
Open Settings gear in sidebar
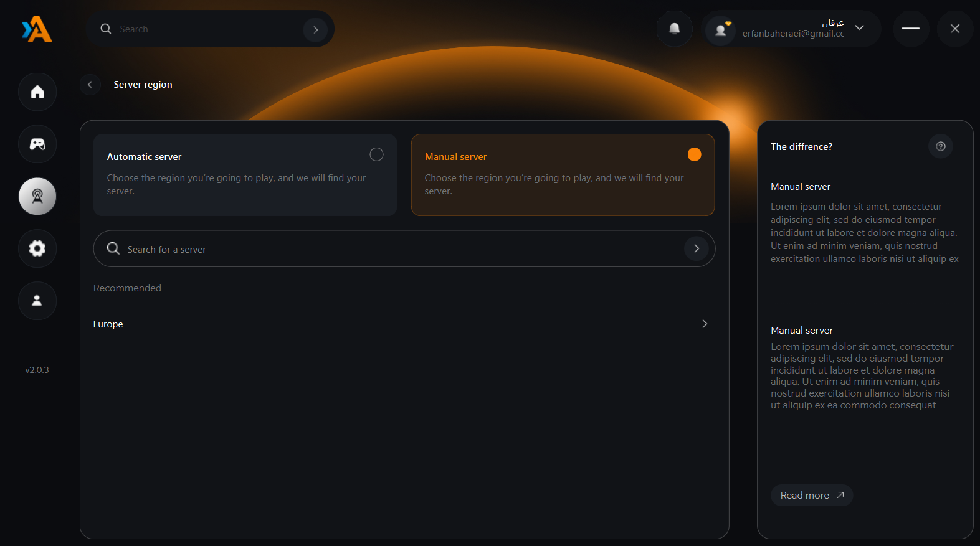(x=37, y=248)
